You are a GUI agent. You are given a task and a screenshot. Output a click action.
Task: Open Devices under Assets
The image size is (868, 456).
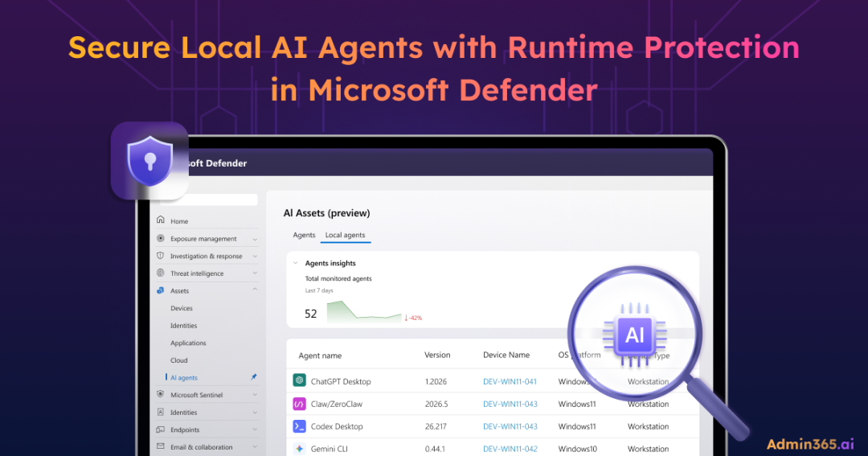pos(182,308)
